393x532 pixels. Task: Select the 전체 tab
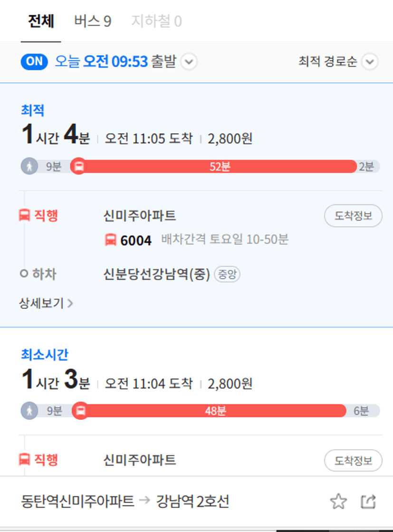[x=41, y=21]
